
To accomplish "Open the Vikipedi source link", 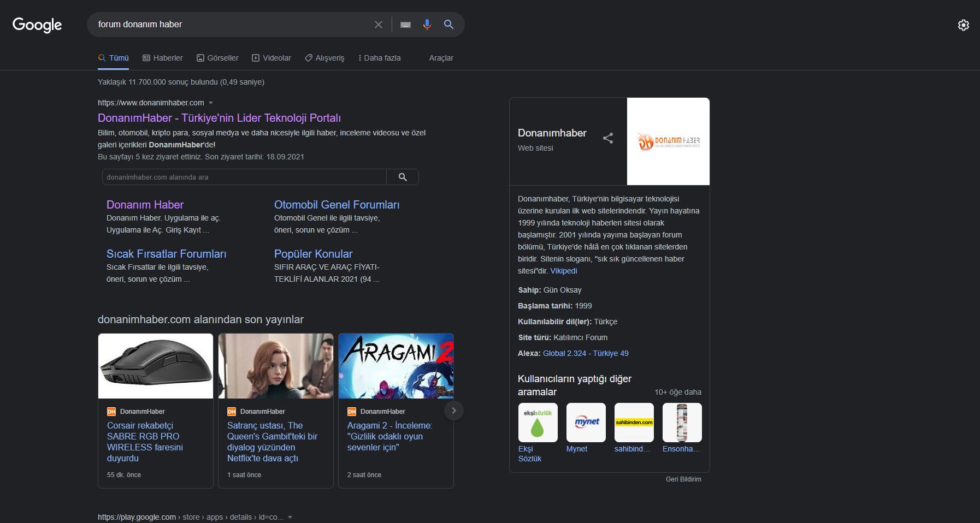I will click(x=563, y=271).
